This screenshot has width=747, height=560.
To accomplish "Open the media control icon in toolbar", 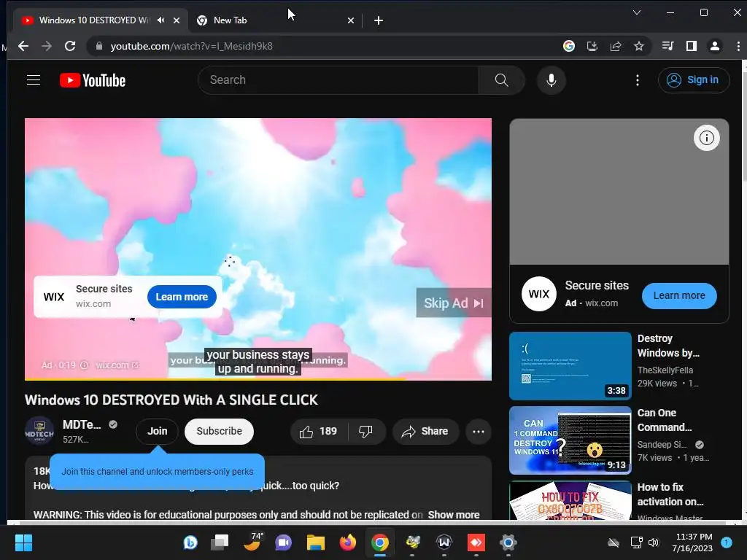I will (x=668, y=46).
